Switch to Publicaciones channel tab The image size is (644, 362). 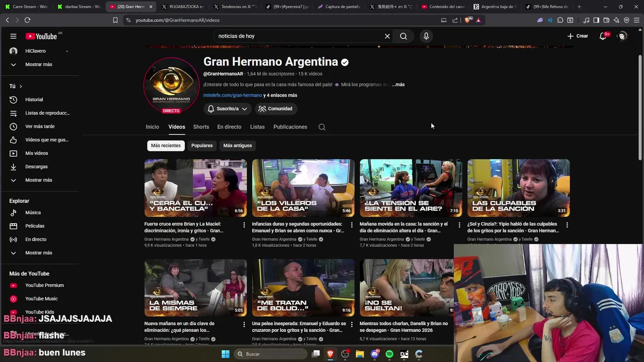tap(290, 127)
